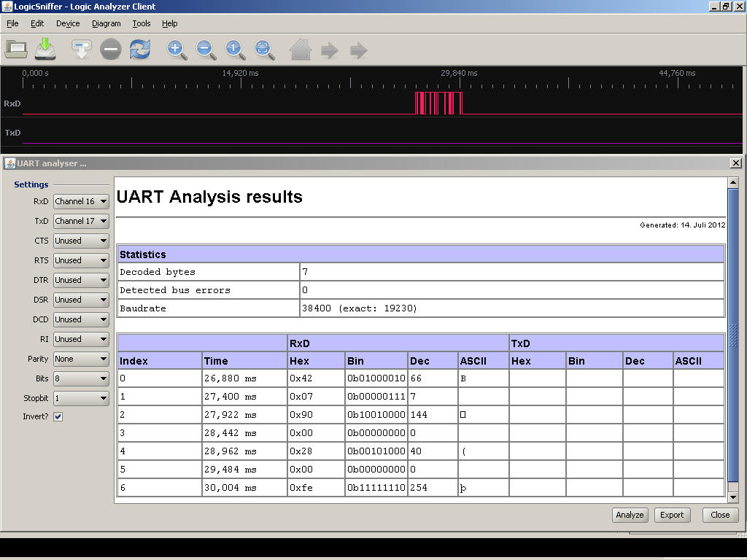747x560 pixels.
Task: Open TxD channel dropdown
Action: tap(81, 221)
